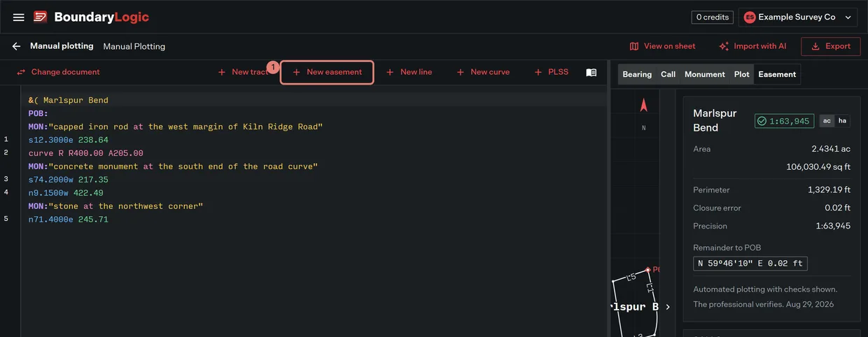
Task: Open View on sheet
Action: pyautogui.click(x=662, y=46)
